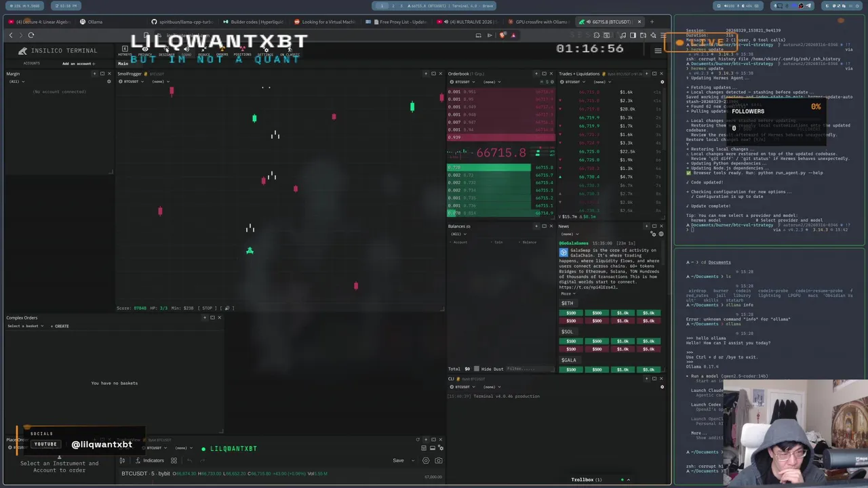Click the STOP button in the SmolFrogger game
The height and width of the screenshot is (488, 868).
point(208,308)
